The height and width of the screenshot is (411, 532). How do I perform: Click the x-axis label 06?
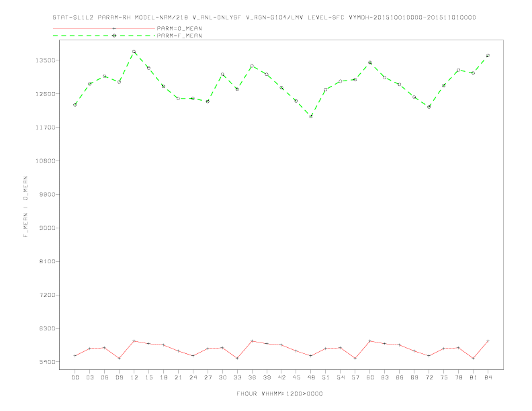click(105, 377)
